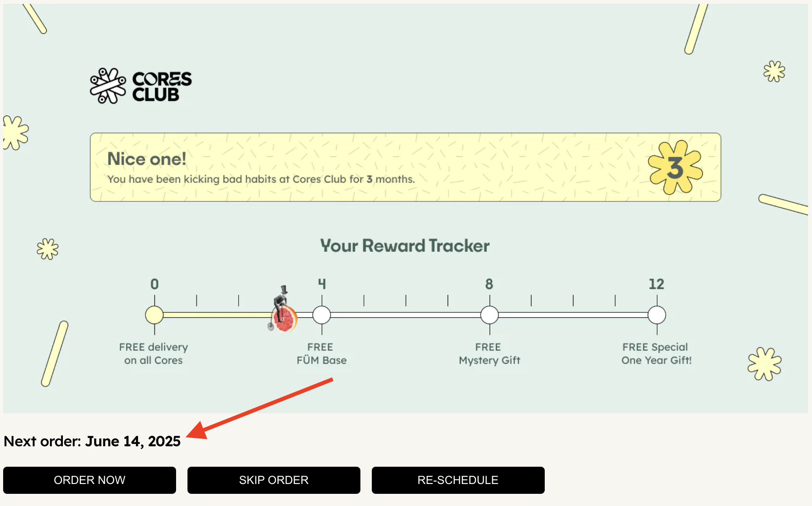Click the flower decoration in top right corner
The image size is (812, 506).
click(774, 71)
